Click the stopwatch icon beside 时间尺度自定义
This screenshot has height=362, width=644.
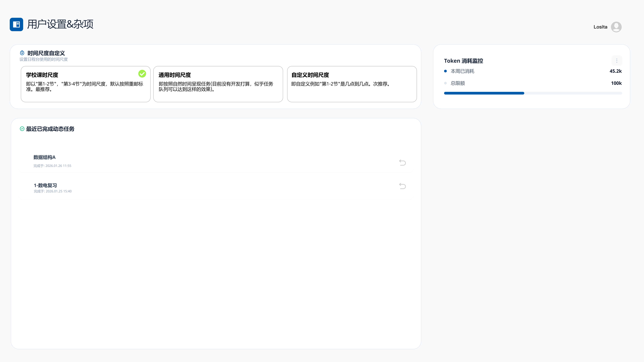tap(22, 53)
